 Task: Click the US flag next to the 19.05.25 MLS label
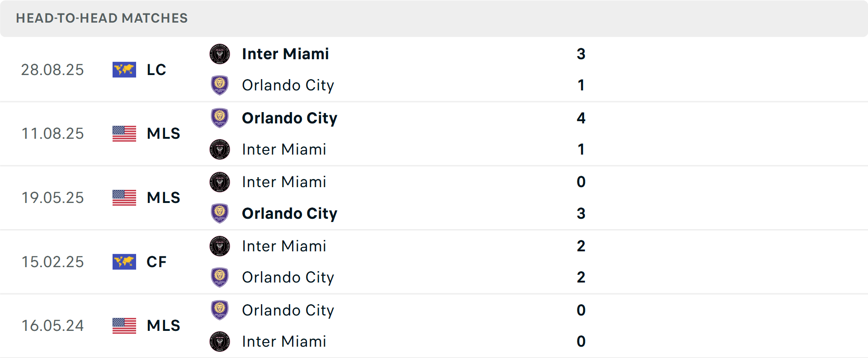(124, 198)
